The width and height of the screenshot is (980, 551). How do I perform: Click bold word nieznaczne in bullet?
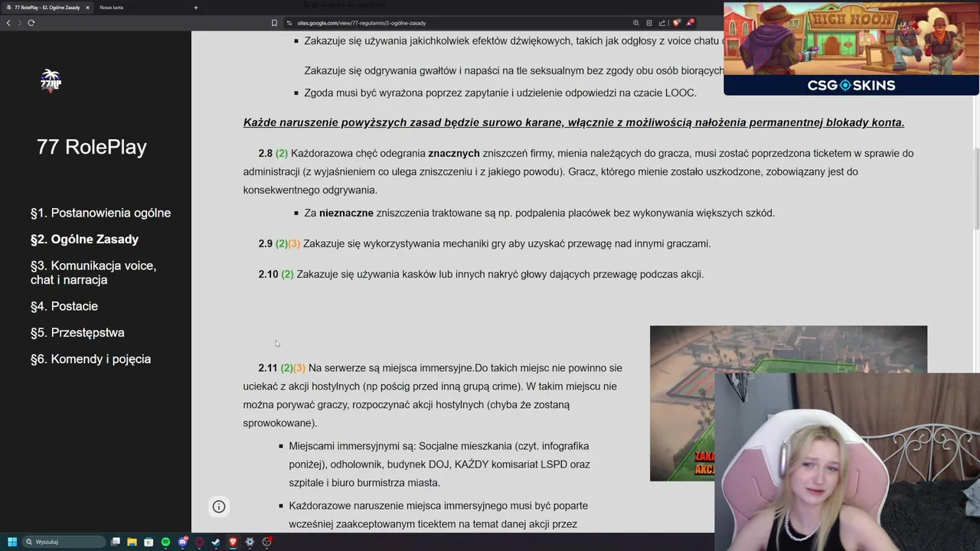point(346,213)
